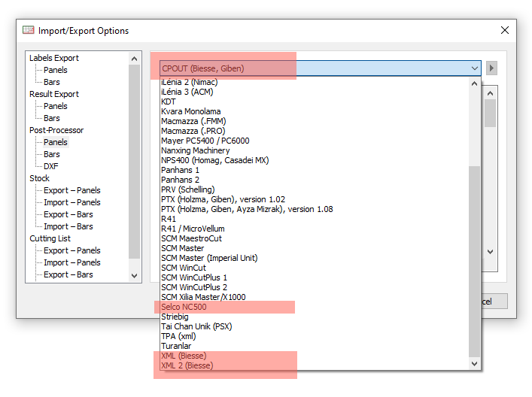This screenshot has height=397, width=532.
Task: Click right settings pane scroll down arrow
Action: (x=490, y=252)
